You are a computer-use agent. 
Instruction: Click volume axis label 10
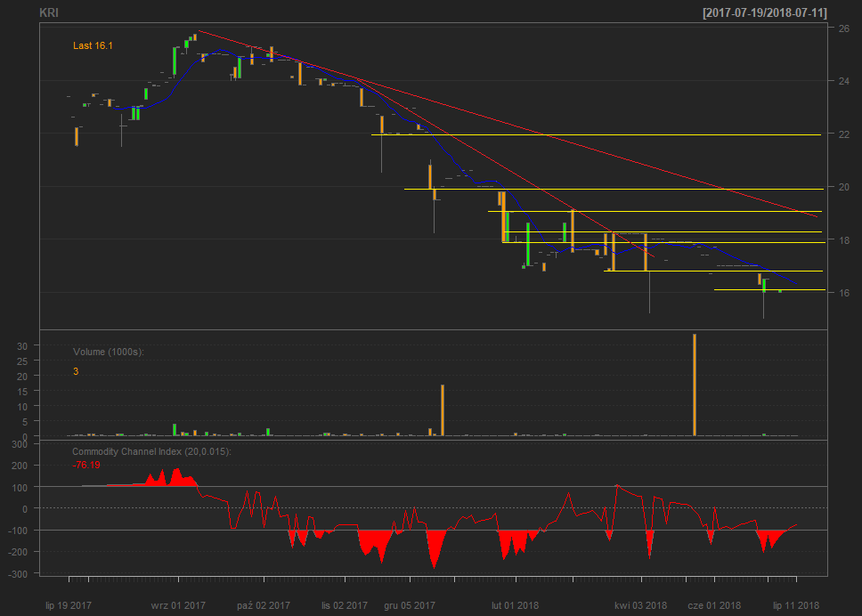coord(22,407)
